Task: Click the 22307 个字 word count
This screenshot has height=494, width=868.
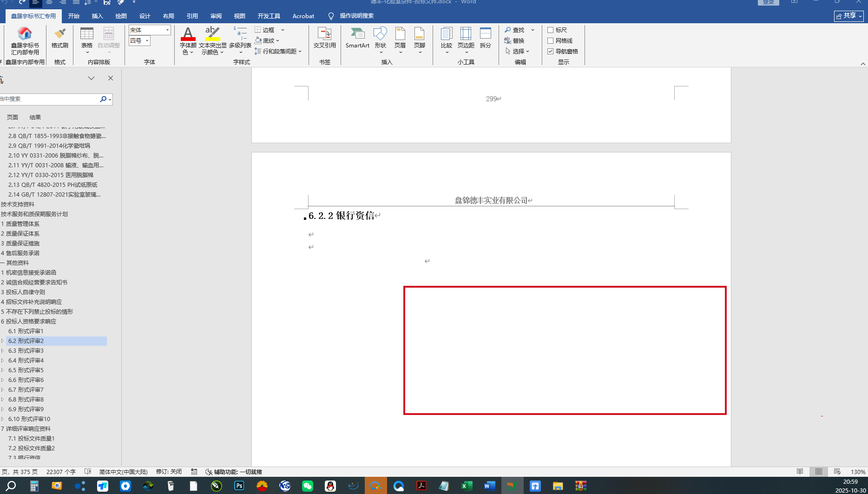Action: coord(61,472)
